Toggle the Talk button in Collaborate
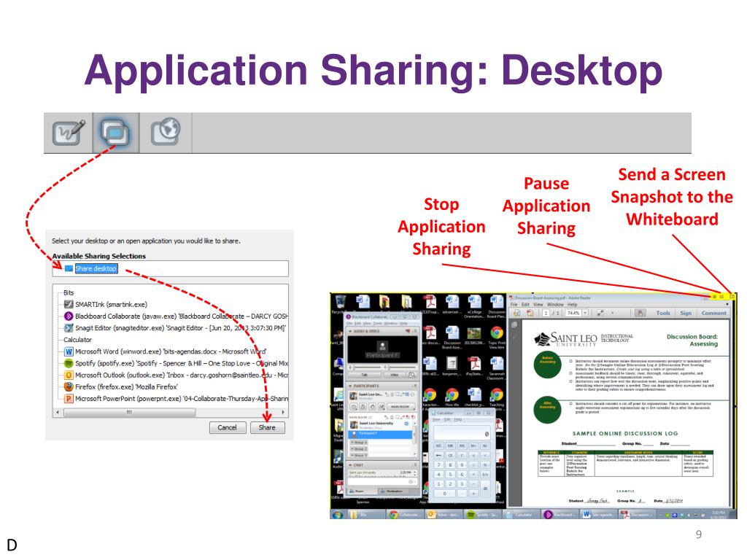Image resolution: width=747 pixels, height=560 pixels. [365, 376]
